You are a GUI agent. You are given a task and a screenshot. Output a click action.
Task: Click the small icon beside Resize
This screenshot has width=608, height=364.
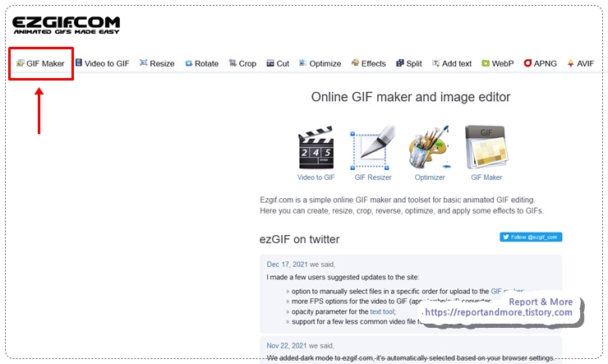point(144,62)
